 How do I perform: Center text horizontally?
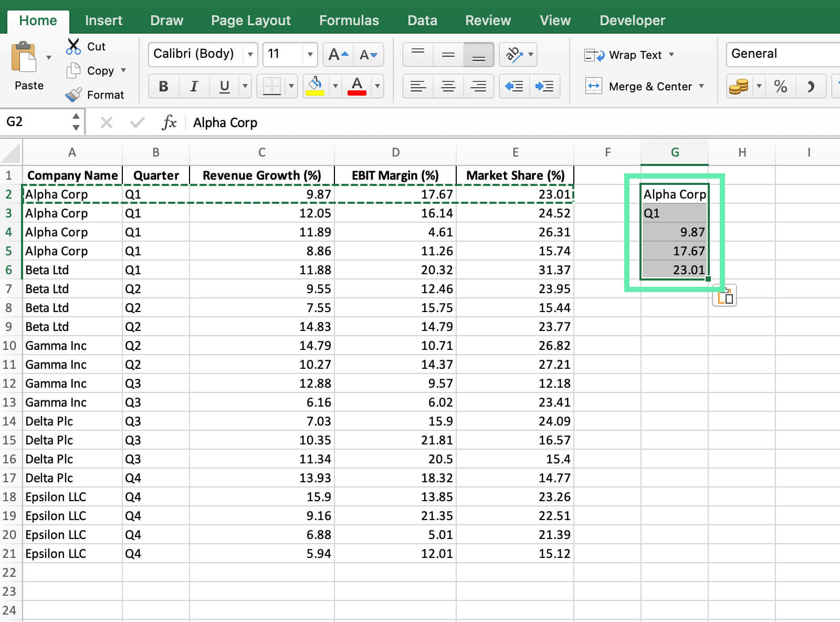[448, 86]
